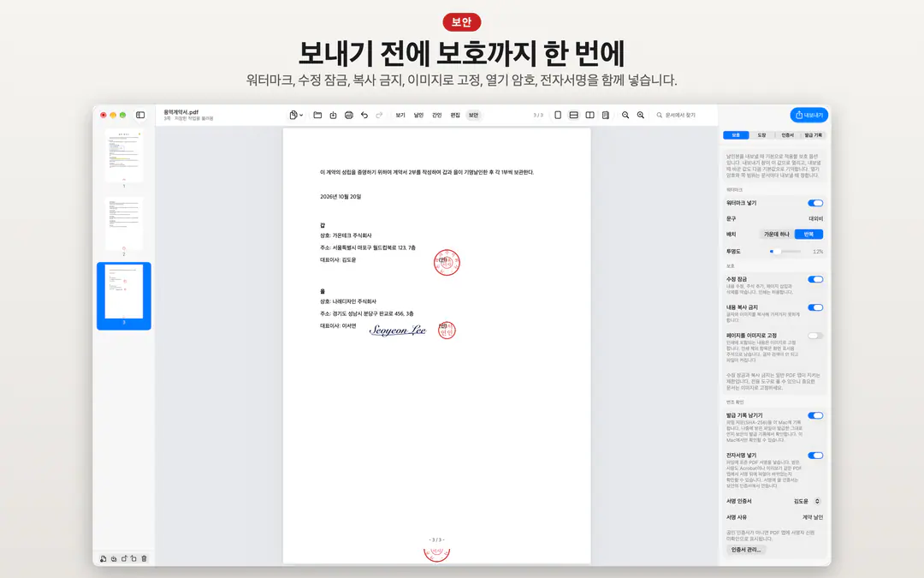Click the 2026년 10월 20일 date text
The width and height of the screenshot is (924, 578).
[x=341, y=197]
